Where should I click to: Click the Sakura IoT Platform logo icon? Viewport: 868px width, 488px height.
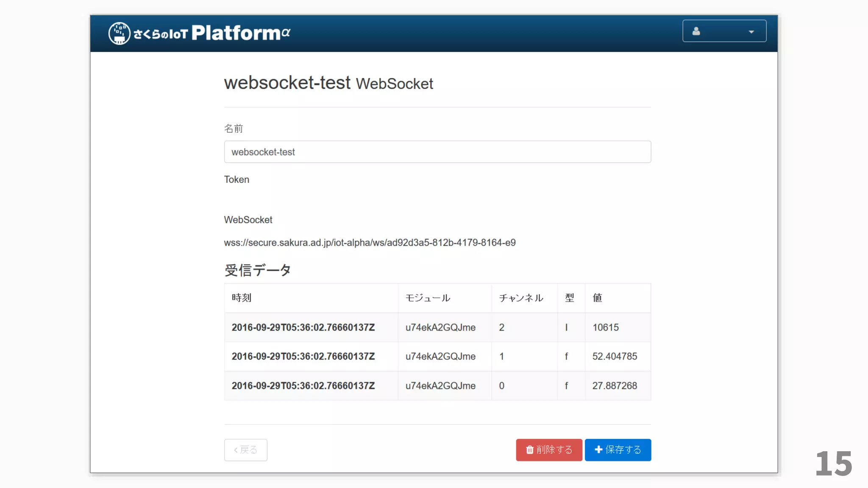click(x=119, y=33)
